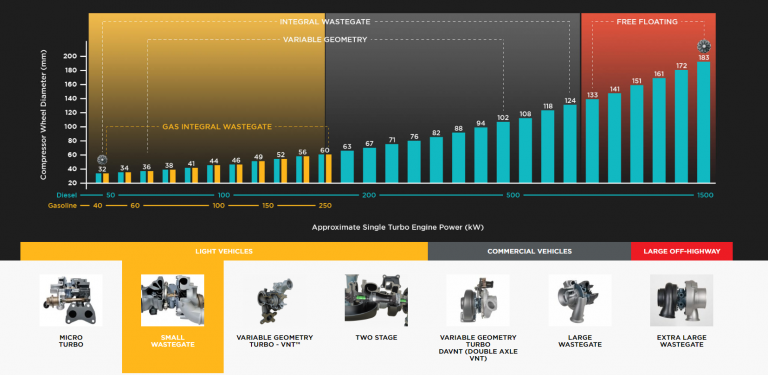Click the teal bar labeled 102
Screen dimensions: 768x375
[503, 152]
